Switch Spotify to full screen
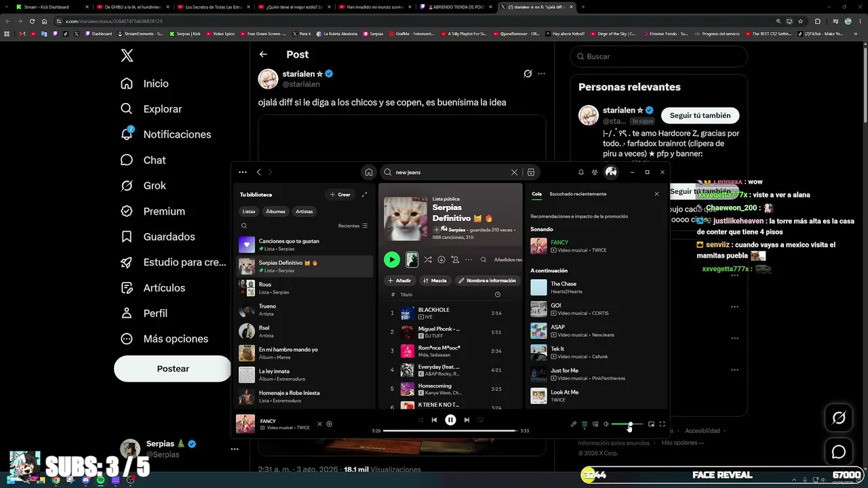The width and height of the screenshot is (868, 488). [x=663, y=424]
